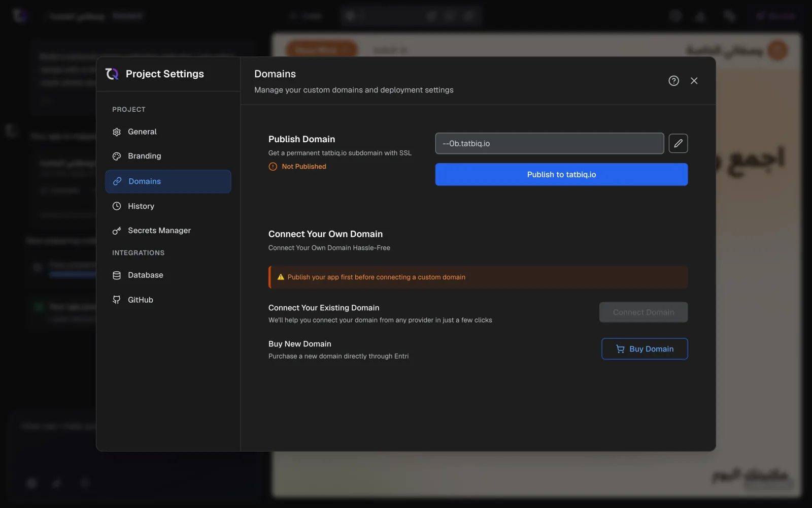
Task: Click the 'Publish your app first' alert text
Action: pyautogui.click(x=376, y=277)
